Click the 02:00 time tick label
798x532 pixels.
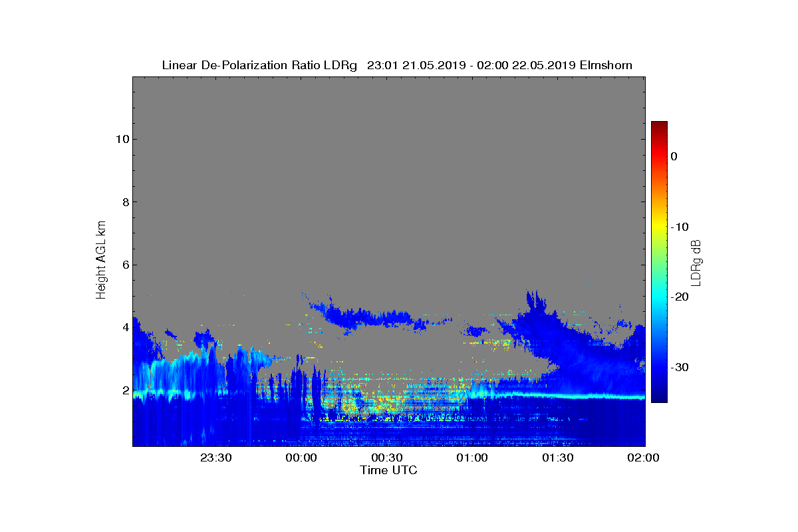pyautogui.click(x=644, y=458)
